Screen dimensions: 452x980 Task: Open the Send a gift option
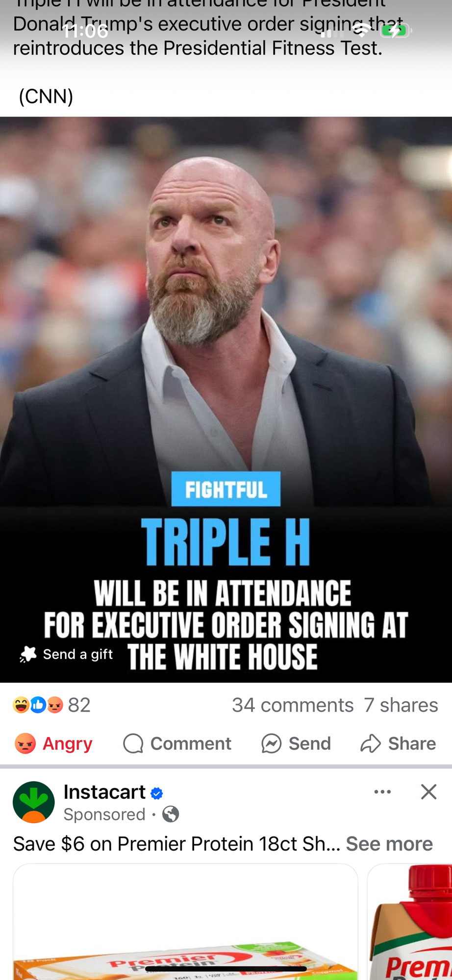click(66, 654)
